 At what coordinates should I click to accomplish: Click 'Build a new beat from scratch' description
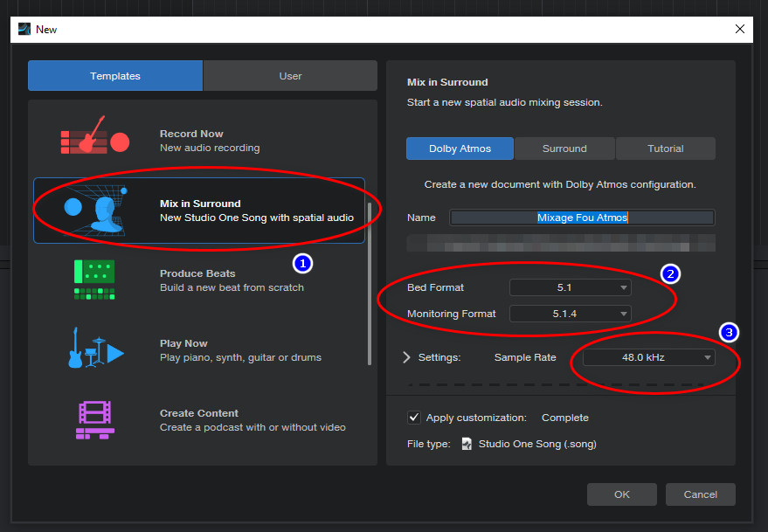pos(232,287)
